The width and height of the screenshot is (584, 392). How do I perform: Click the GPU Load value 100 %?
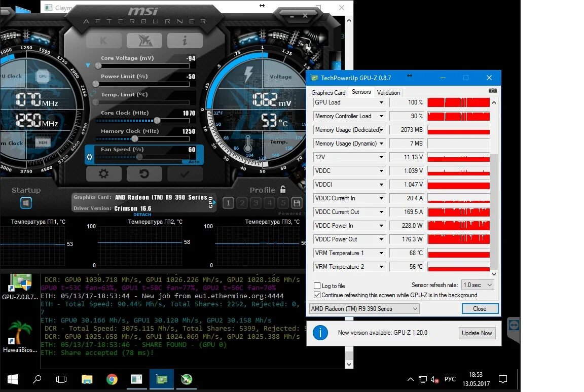pyautogui.click(x=407, y=102)
